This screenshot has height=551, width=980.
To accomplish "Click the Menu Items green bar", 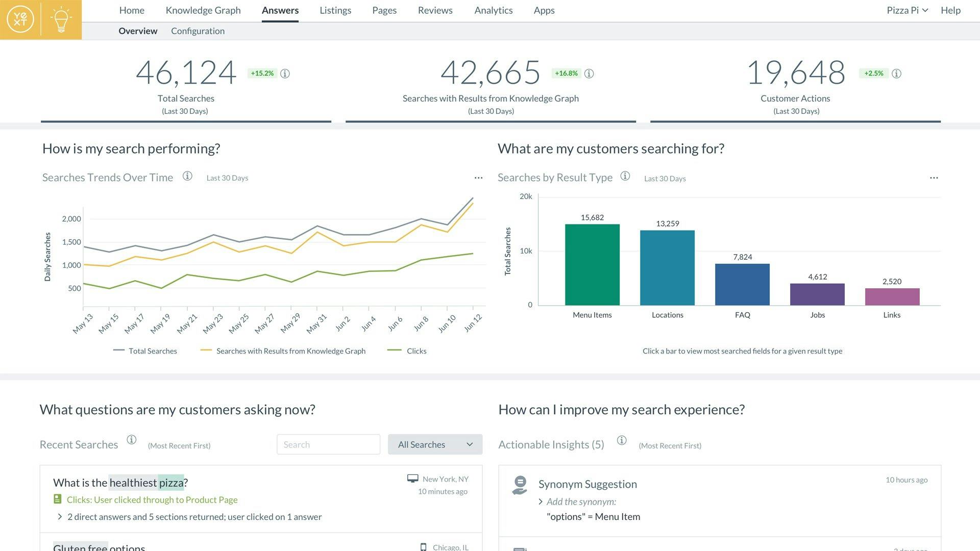I will coord(592,264).
